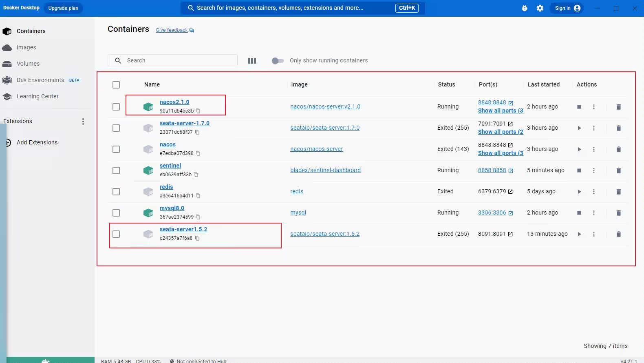Open the sentinel container details
This screenshot has width=644, height=363.
[170, 166]
